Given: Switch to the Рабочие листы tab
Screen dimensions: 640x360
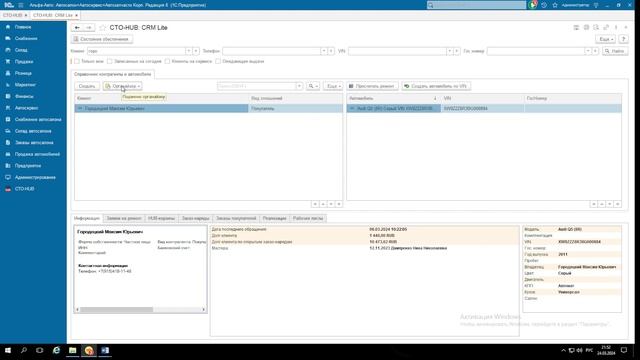Looking at the screenshot, I should [308, 218].
